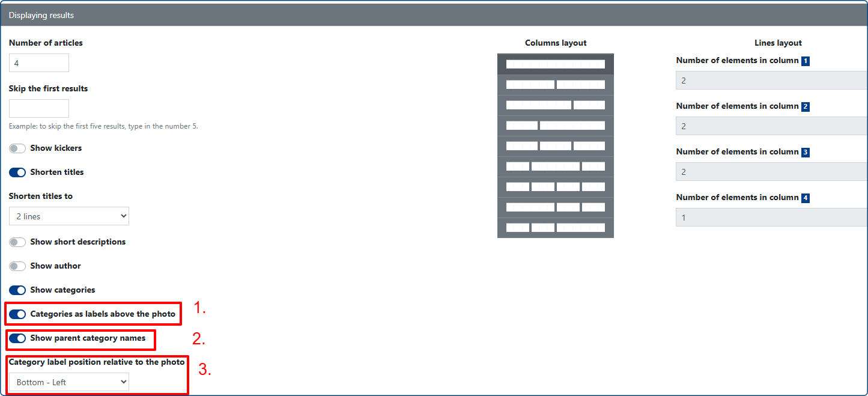
Task: Enable the Show kickers toggle
Action: click(x=17, y=148)
